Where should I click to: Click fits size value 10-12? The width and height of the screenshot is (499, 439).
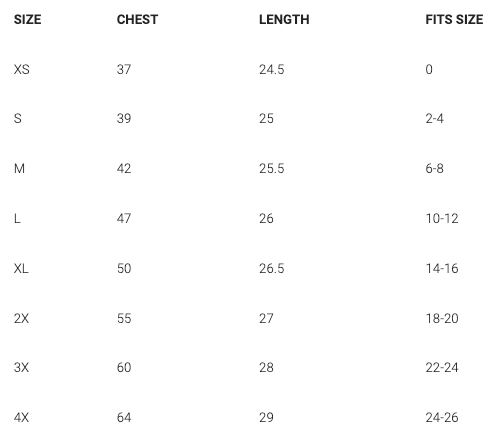(x=442, y=218)
